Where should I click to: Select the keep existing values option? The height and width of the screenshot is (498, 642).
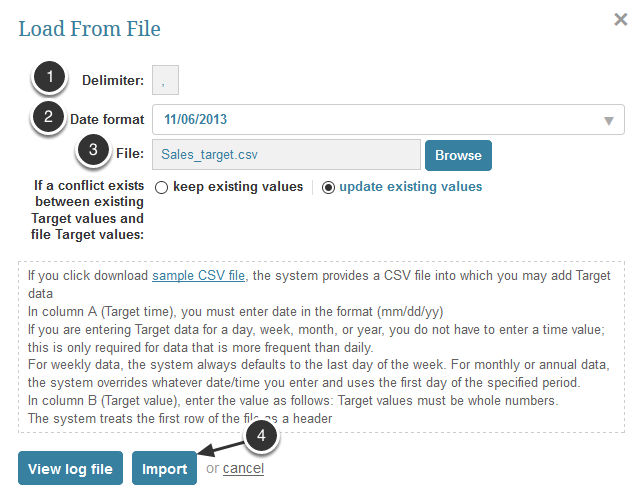tap(161, 187)
